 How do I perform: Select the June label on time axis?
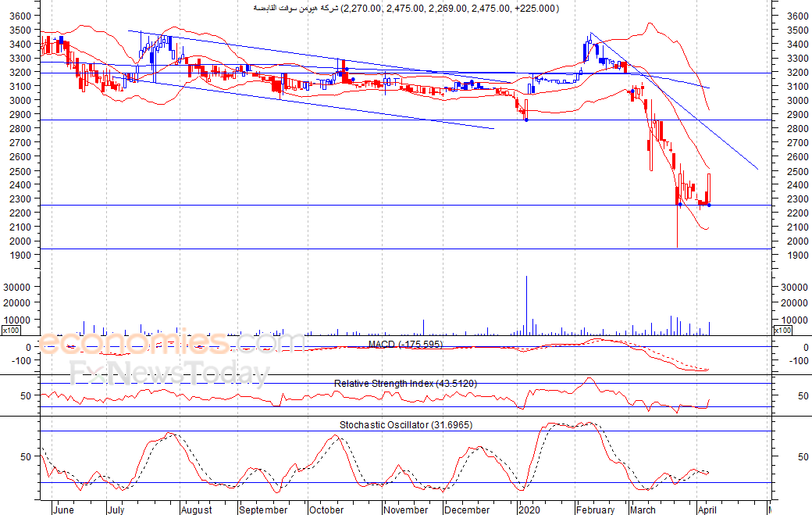tap(62, 510)
